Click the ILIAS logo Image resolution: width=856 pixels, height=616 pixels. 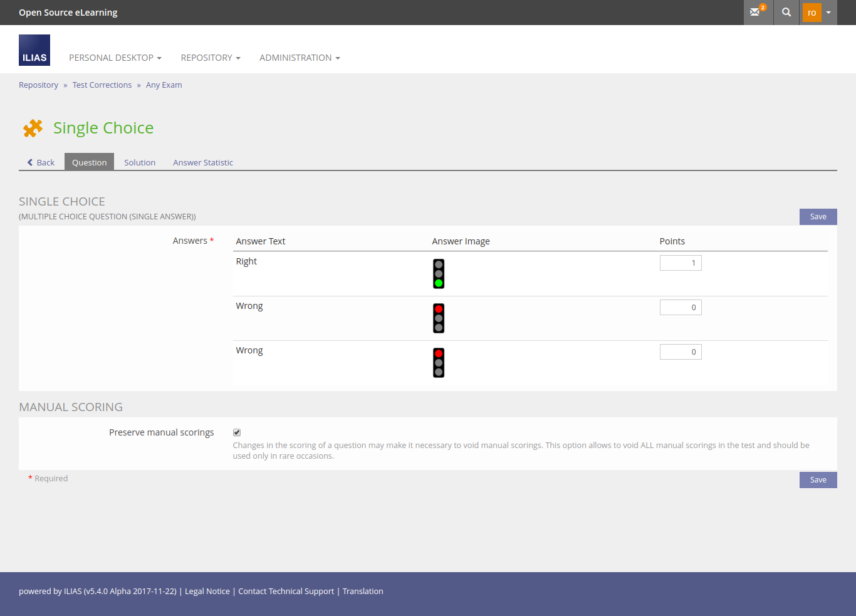coord(34,50)
